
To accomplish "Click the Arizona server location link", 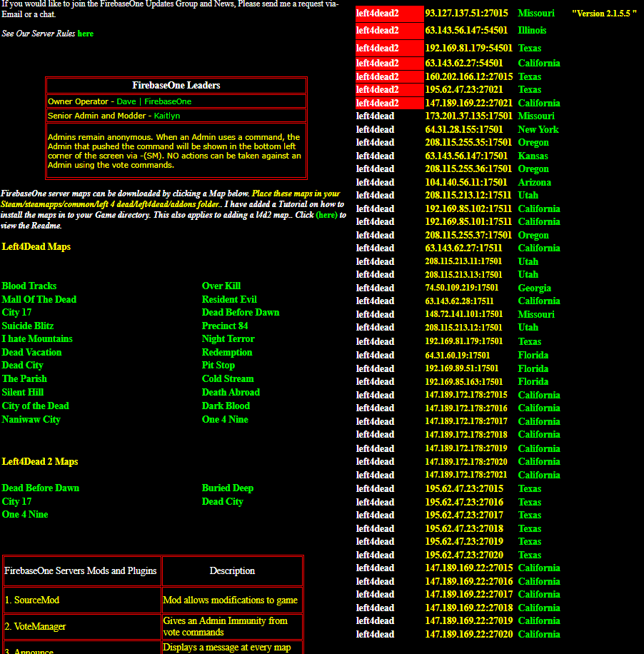I will [x=534, y=183].
